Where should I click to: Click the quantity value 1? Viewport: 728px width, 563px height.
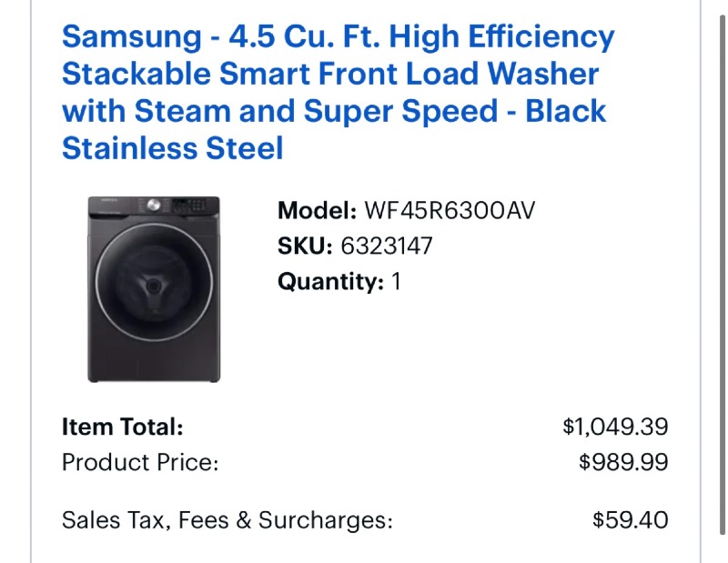[x=396, y=281]
